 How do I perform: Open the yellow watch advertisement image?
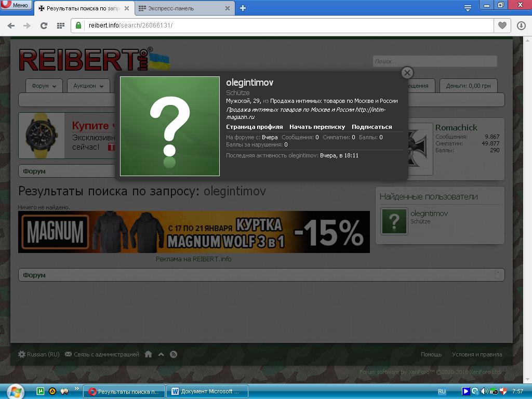tap(42, 136)
